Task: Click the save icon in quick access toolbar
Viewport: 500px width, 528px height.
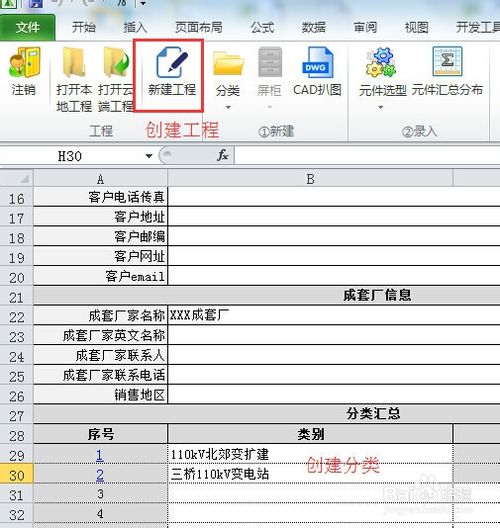Action: click(x=36, y=3)
